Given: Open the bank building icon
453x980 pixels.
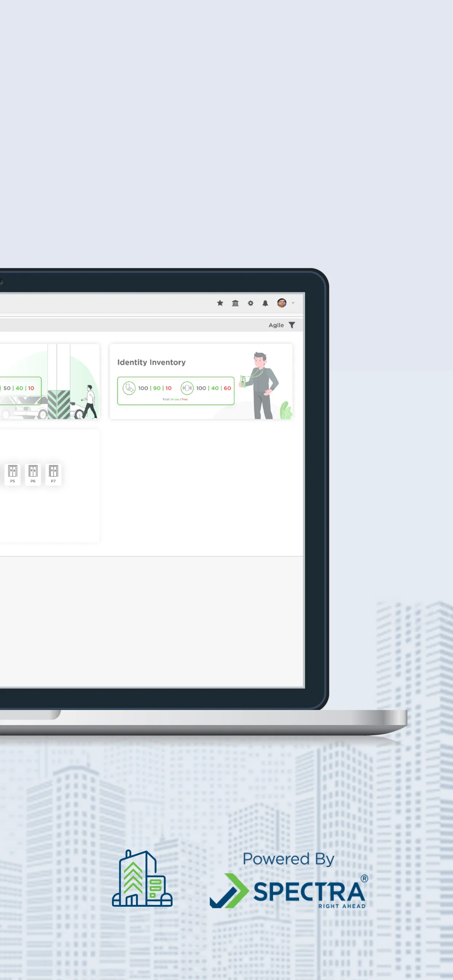Looking at the screenshot, I should tap(235, 303).
